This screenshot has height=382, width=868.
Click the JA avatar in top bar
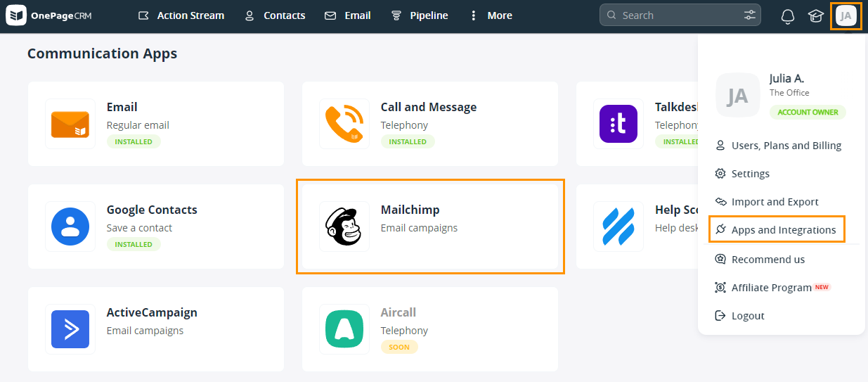click(x=846, y=15)
